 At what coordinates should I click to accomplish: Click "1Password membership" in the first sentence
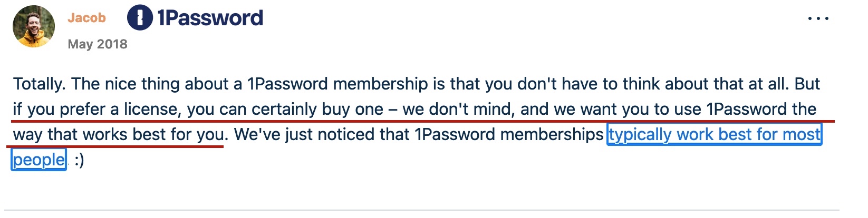pyautogui.click(x=337, y=84)
